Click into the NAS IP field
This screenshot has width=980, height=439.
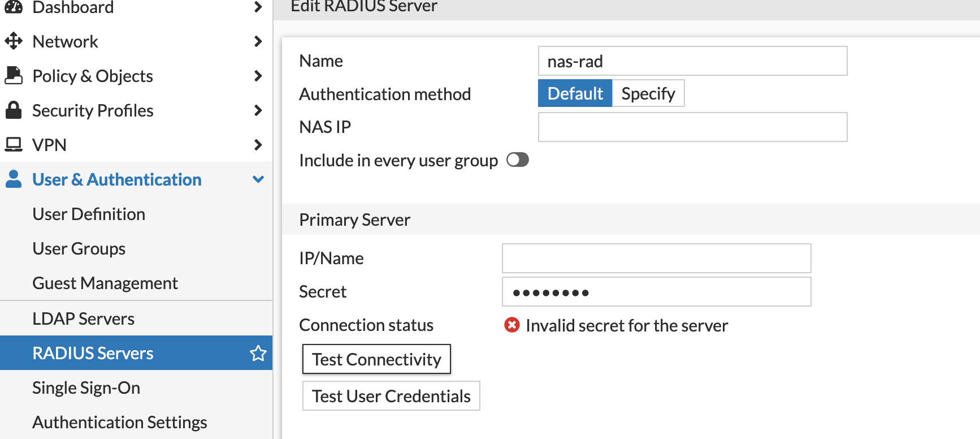[692, 127]
